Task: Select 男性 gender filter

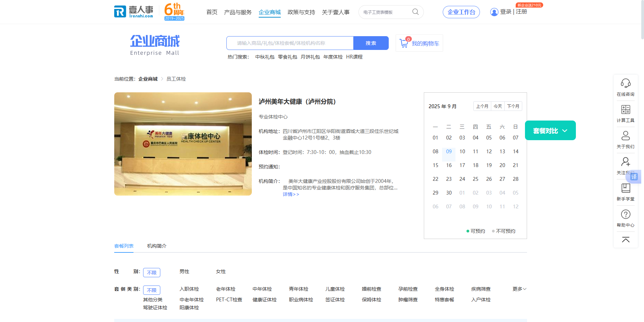Action: 184,272
